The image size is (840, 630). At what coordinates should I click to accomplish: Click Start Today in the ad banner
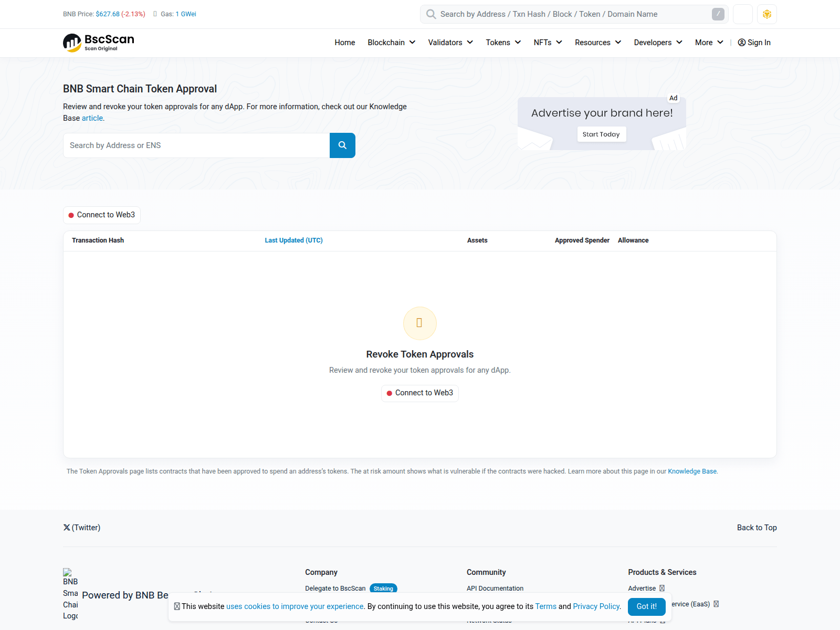click(601, 134)
